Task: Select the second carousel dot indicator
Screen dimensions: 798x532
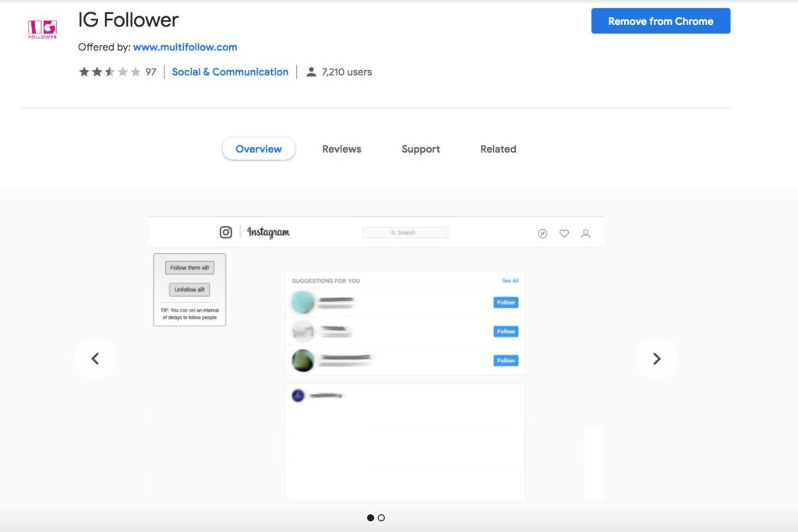Action: point(382,517)
